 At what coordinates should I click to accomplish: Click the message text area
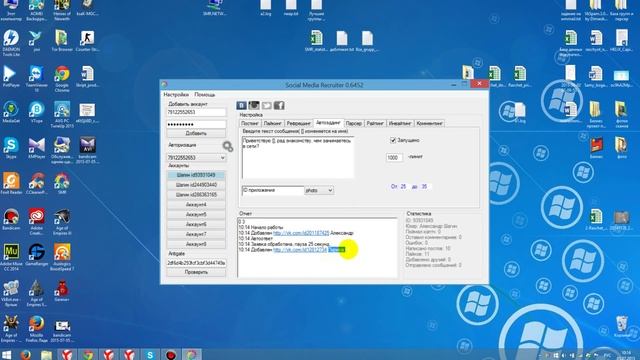click(x=298, y=158)
